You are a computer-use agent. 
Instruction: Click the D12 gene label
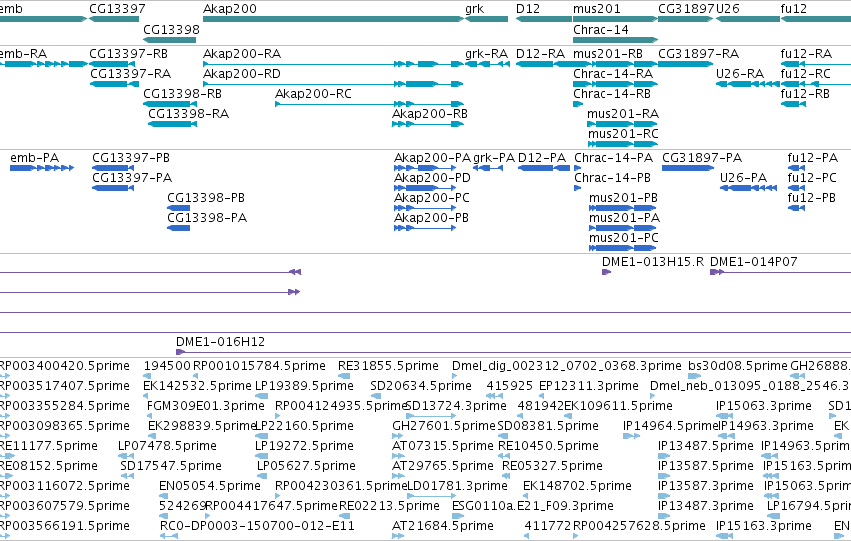pos(528,9)
